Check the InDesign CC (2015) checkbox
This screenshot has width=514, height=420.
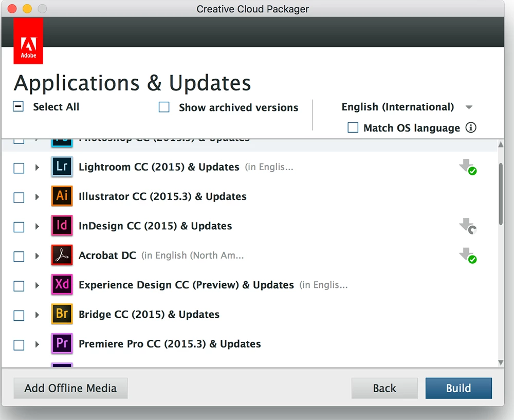click(x=19, y=227)
